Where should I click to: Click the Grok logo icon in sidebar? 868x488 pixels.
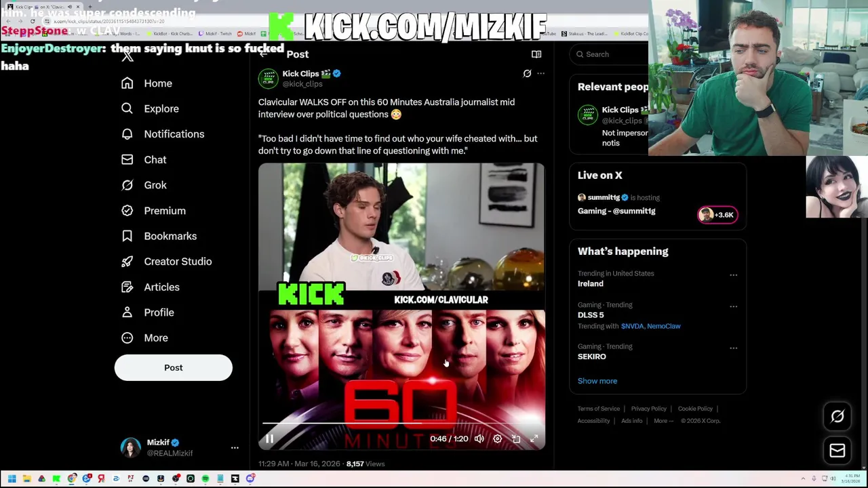coord(127,185)
